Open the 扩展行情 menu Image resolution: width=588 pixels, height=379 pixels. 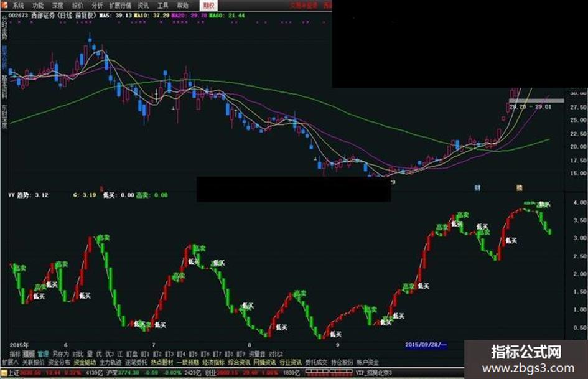pos(120,5)
